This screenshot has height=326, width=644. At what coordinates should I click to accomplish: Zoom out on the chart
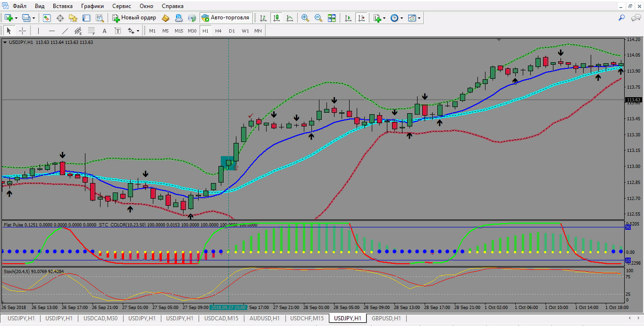pos(318,18)
